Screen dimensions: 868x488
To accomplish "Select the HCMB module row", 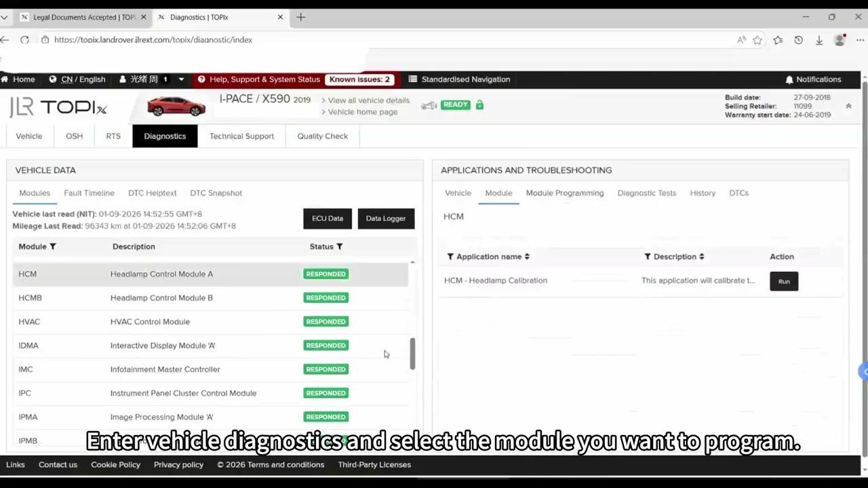I will pyautogui.click(x=210, y=298).
